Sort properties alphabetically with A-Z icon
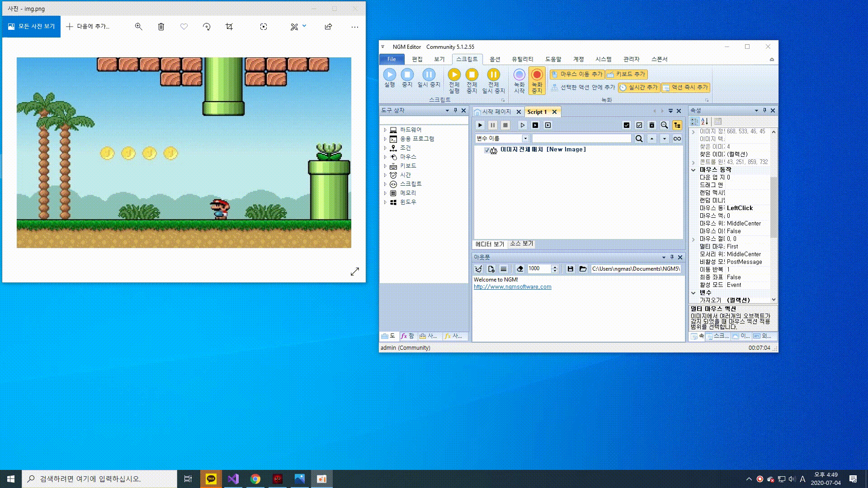Screen dimensions: 868x488 pyautogui.click(x=704, y=122)
